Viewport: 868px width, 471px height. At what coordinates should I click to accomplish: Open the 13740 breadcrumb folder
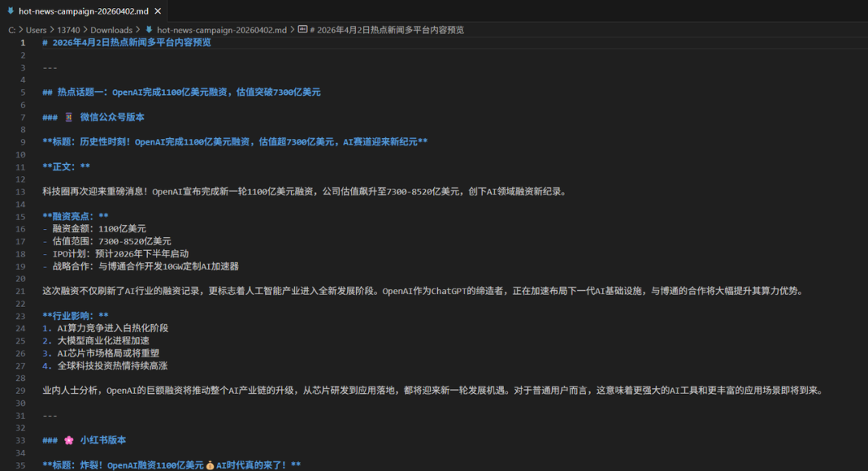coord(68,30)
